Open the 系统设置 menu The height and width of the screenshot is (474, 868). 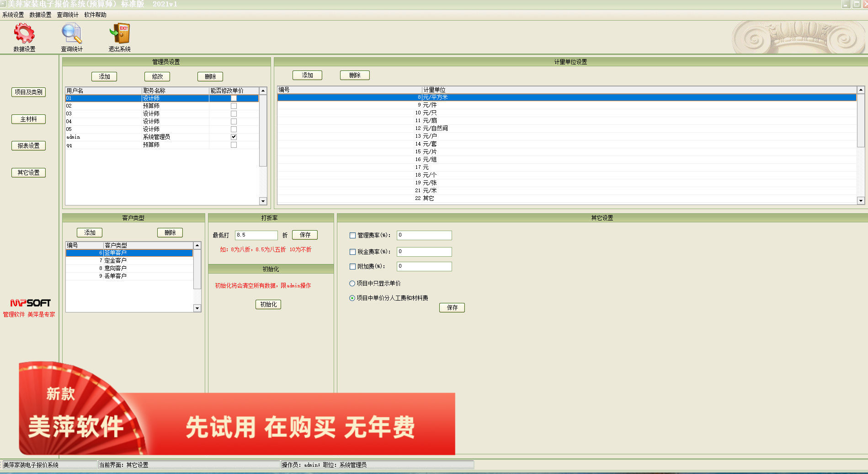(13, 15)
